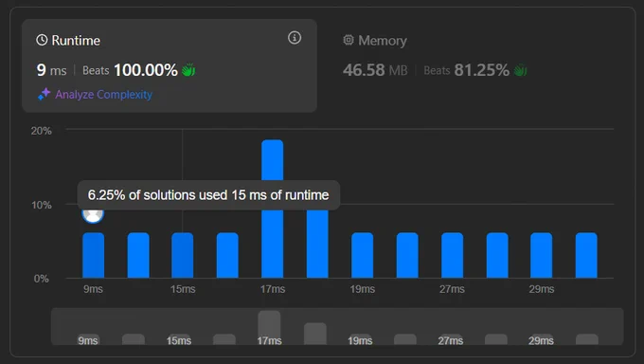Click the 9ms bar in the mini overview
The width and height of the screenshot is (644, 364).
[89, 339]
